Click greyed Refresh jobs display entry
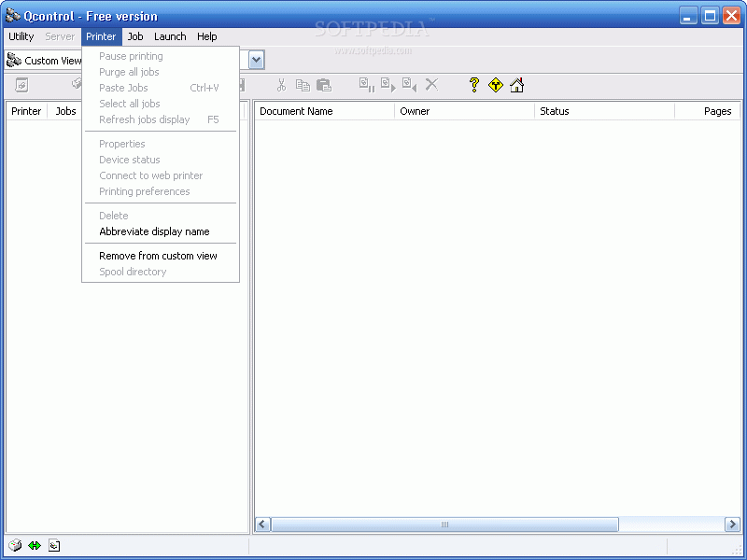This screenshot has width=747, height=560. 161,119
